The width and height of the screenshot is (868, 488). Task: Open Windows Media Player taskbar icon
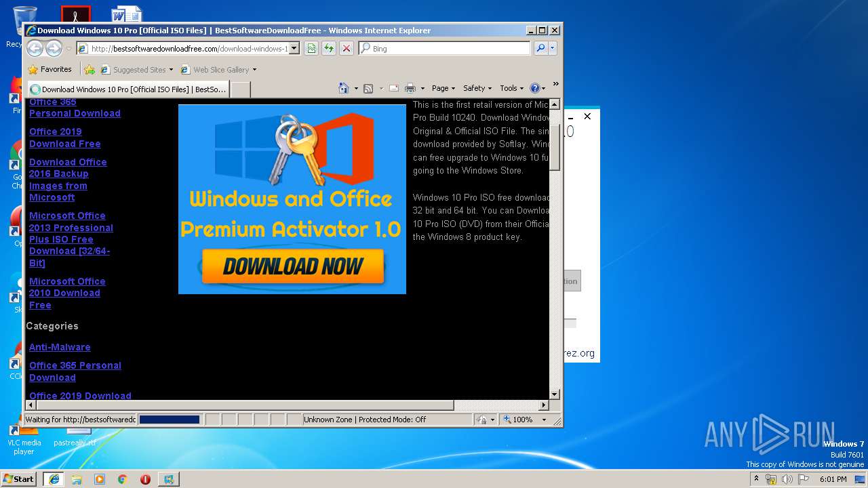pyautogui.click(x=100, y=479)
